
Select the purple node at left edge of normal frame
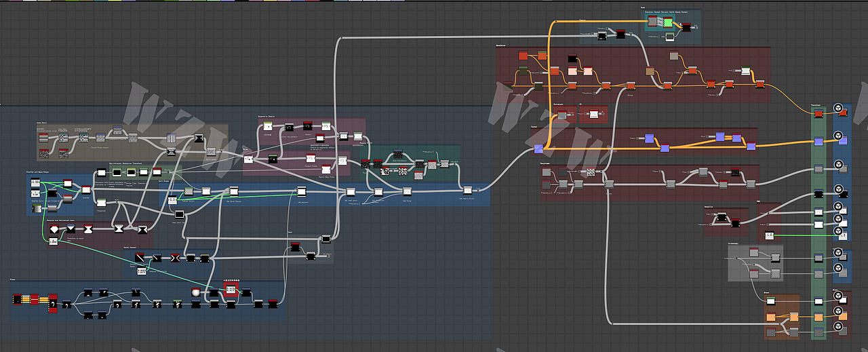pyautogui.click(x=538, y=149)
